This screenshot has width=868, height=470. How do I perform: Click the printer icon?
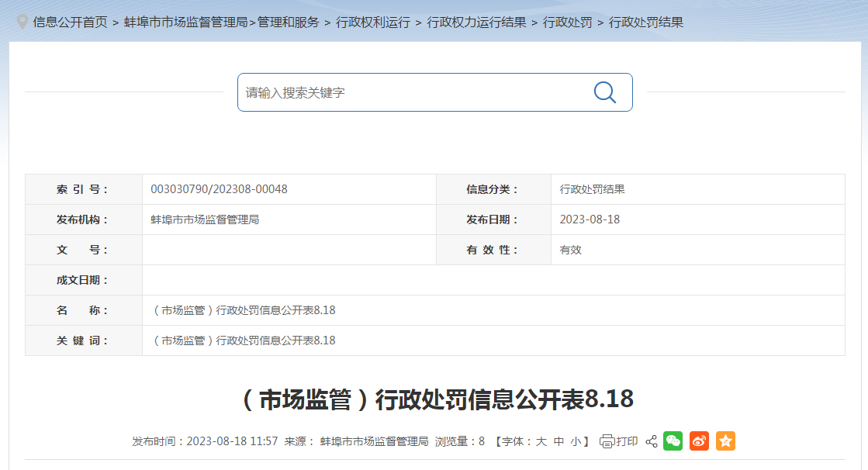607,441
